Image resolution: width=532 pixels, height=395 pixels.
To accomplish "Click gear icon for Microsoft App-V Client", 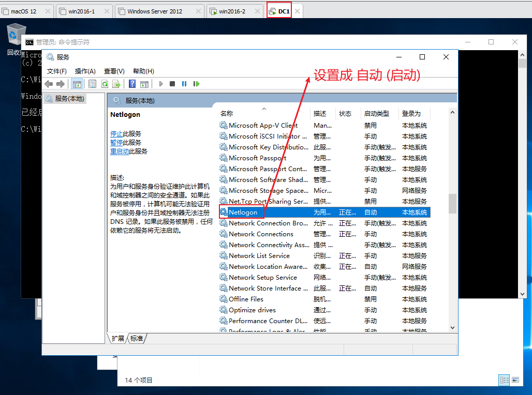I will pyautogui.click(x=223, y=125).
